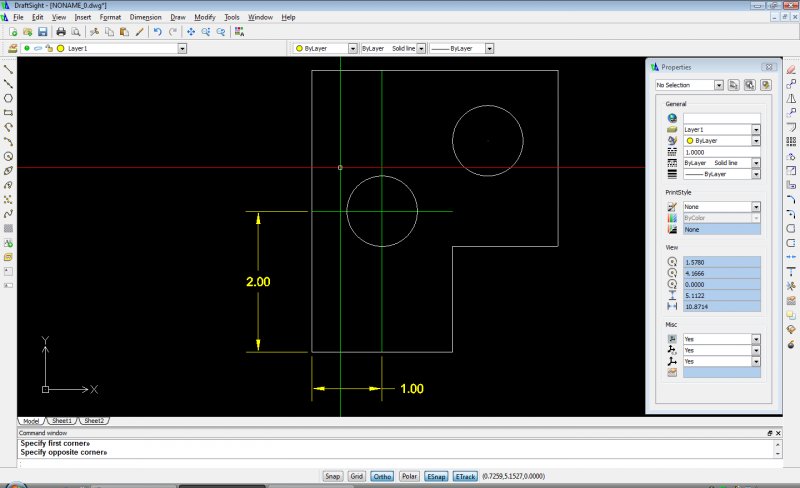Click the view value 10.8714 field
800x488 pixels.
click(x=721, y=306)
